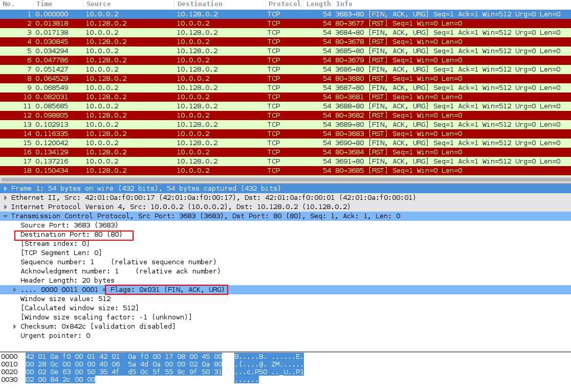Click hex dump row at offset 0030

pyautogui.click(x=60, y=380)
